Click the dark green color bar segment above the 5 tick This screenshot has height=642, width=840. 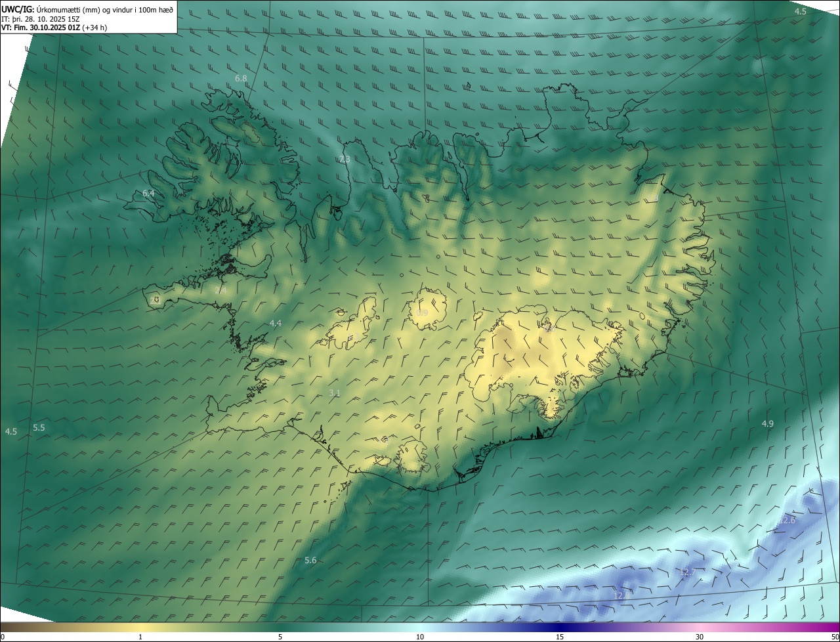280,627
